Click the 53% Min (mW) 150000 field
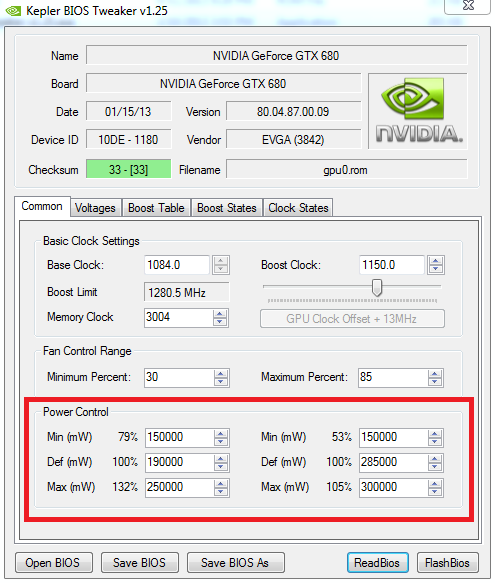 [393, 437]
